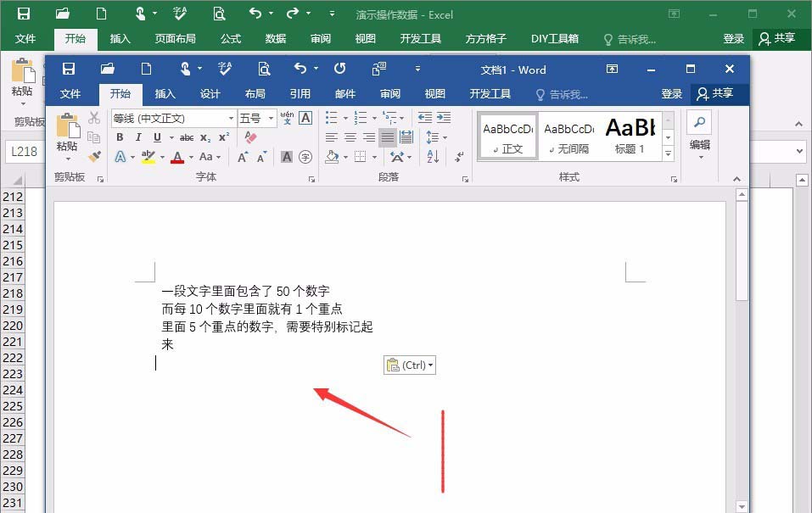Insert enclosed character icon
The width and height of the screenshot is (812, 513).
pyautogui.click(x=305, y=157)
